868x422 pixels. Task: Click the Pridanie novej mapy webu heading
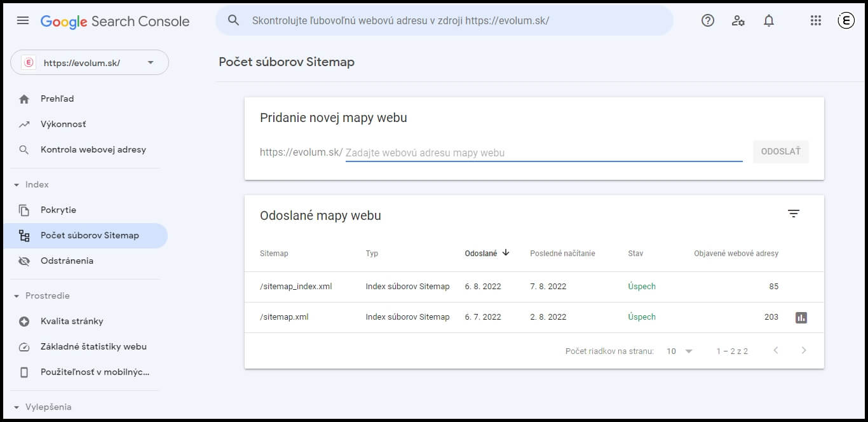[334, 118]
